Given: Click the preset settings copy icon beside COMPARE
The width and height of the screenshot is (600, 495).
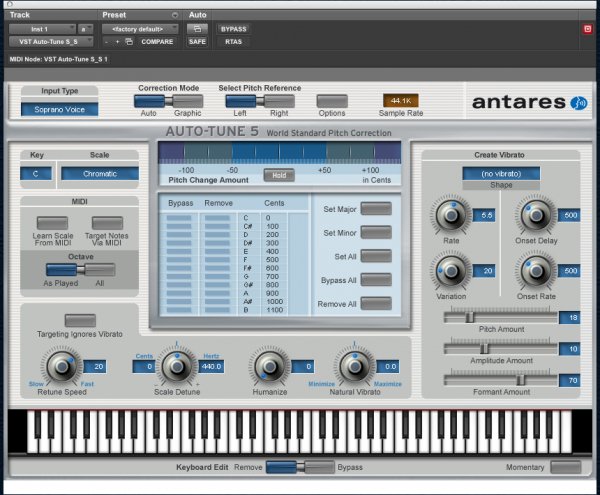Looking at the screenshot, I should 129,41.
